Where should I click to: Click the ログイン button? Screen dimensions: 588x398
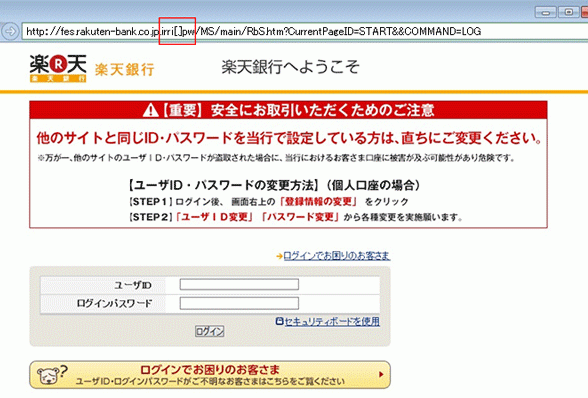(210, 331)
